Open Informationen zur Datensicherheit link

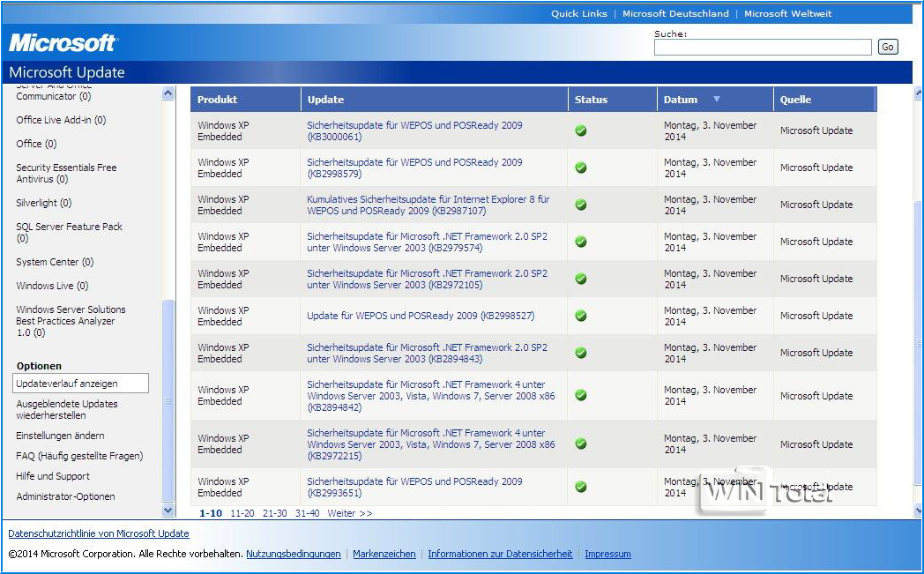click(x=500, y=554)
